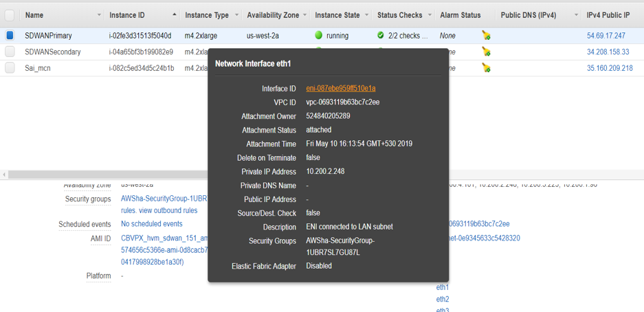Open interface eni-087ebe959ff510e1a link
Image resolution: width=644 pixels, height=312 pixels.
[341, 88]
